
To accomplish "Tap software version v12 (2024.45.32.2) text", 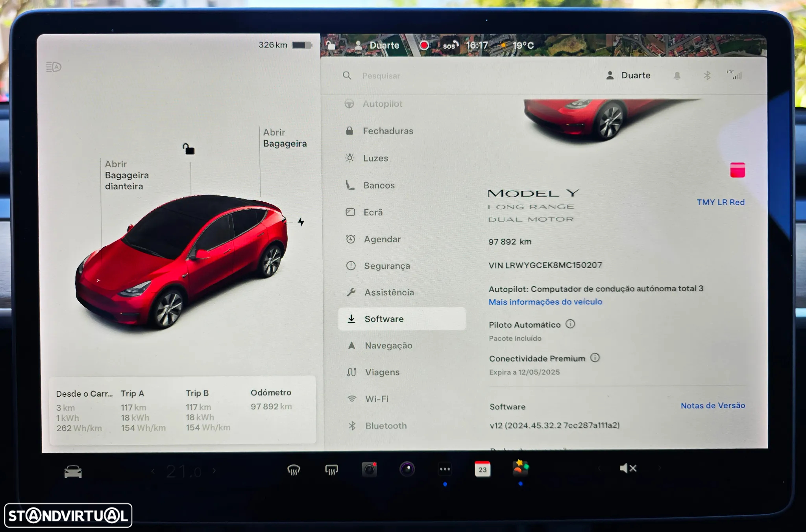I will pos(555,425).
